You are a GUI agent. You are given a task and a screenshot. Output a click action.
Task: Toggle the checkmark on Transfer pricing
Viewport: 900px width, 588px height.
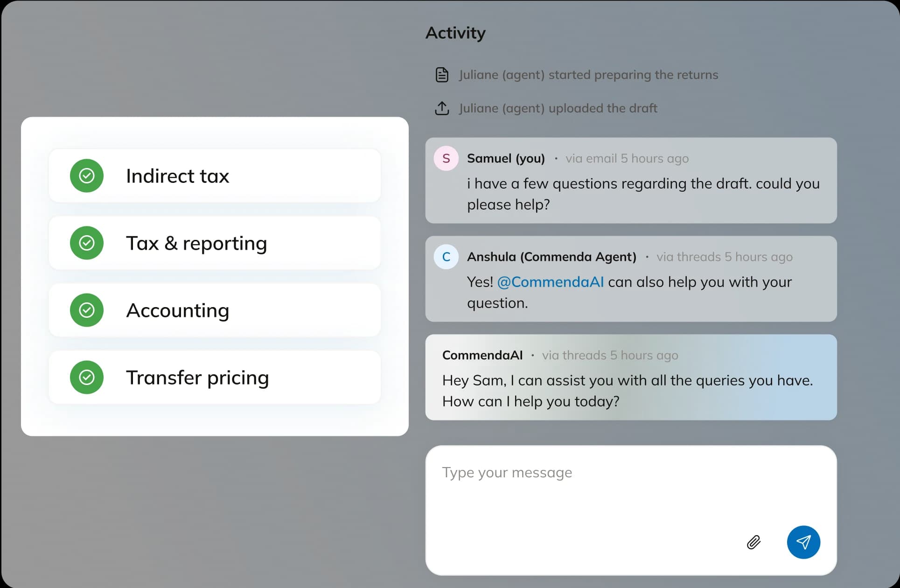pos(86,377)
